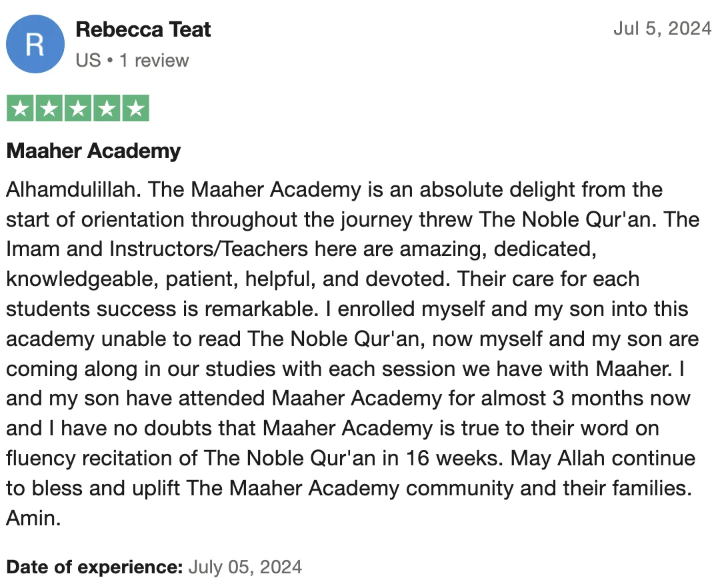Click the 'Imam and Instructors/Teachers' text
This screenshot has width=720, height=588.
157,249
